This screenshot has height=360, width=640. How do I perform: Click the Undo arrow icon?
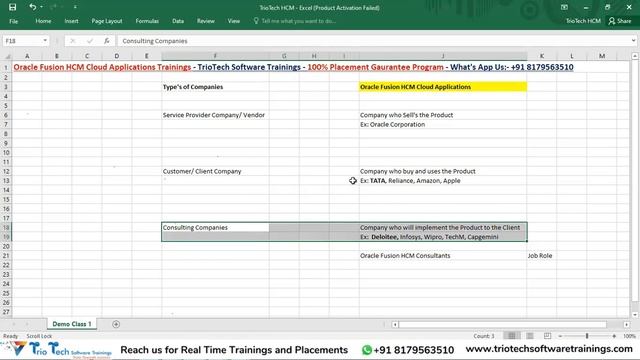(x=32, y=7)
